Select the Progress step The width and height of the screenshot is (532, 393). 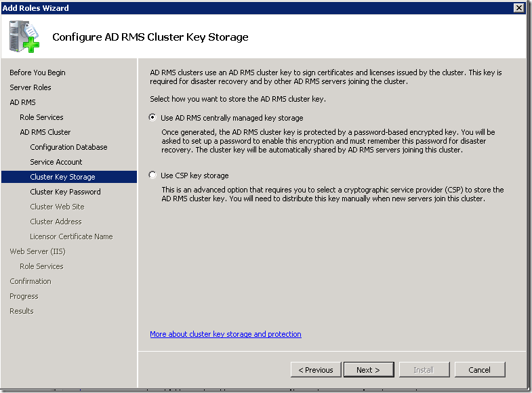(x=24, y=296)
